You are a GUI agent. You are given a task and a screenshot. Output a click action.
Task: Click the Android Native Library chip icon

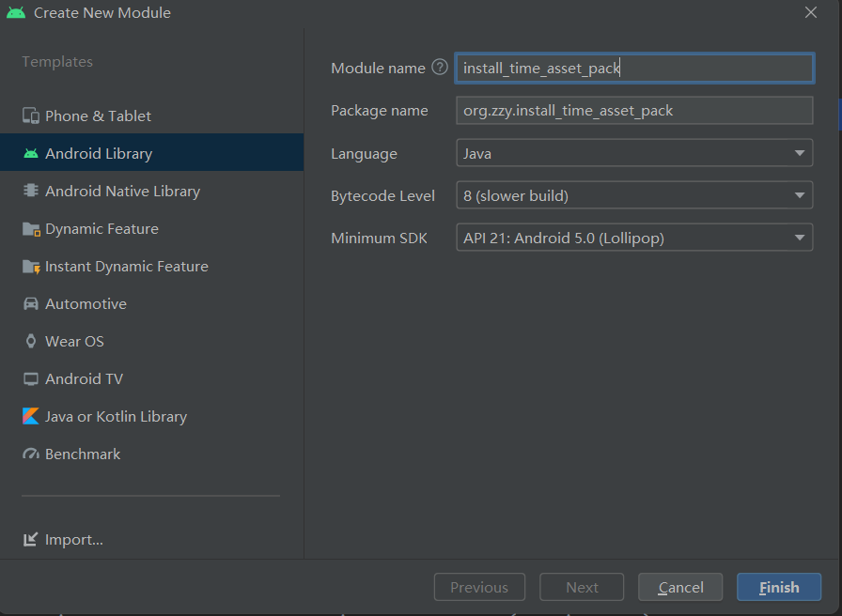(x=31, y=191)
